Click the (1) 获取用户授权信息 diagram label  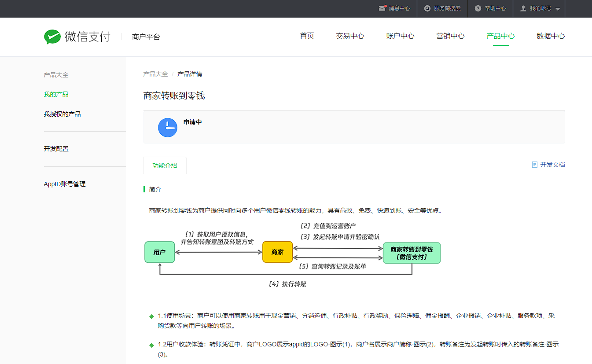217,238
